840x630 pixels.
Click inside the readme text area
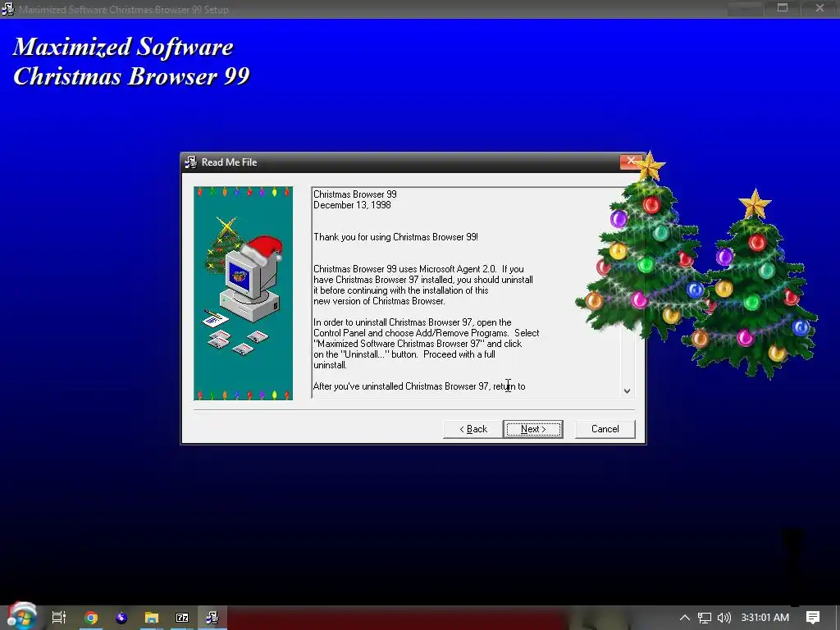pyautogui.click(x=466, y=292)
